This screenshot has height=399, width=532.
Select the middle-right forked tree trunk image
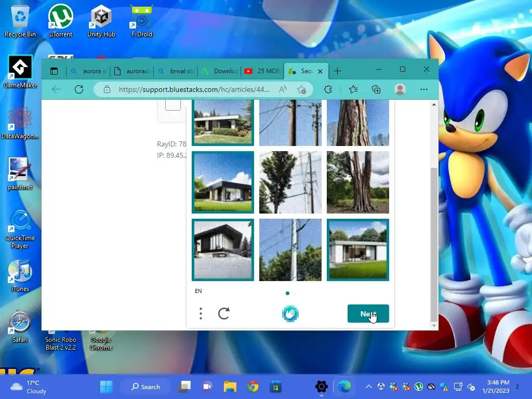pos(358,182)
